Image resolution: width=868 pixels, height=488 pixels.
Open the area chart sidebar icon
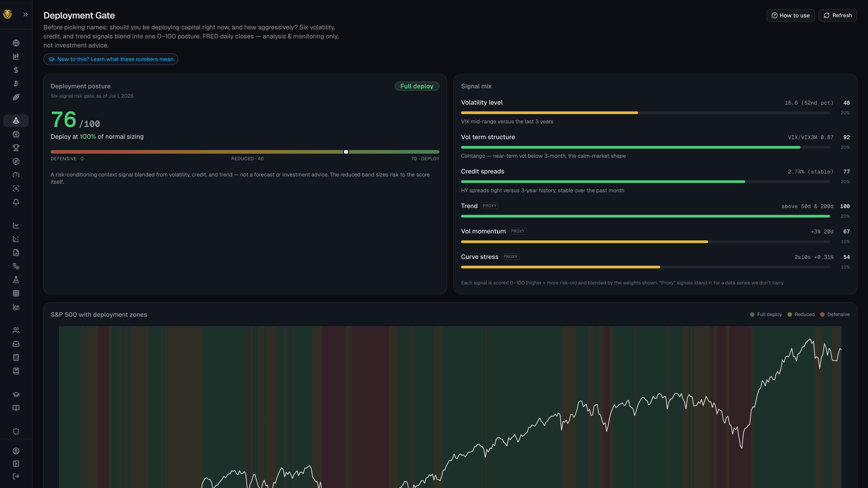pyautogui.click(x=16, y=307)
